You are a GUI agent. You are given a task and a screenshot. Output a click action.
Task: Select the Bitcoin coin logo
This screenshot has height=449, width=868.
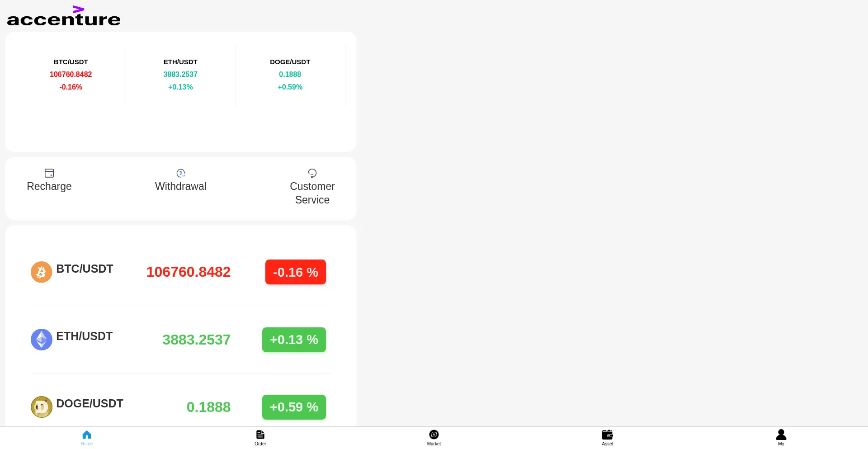(x=41, y=272)
